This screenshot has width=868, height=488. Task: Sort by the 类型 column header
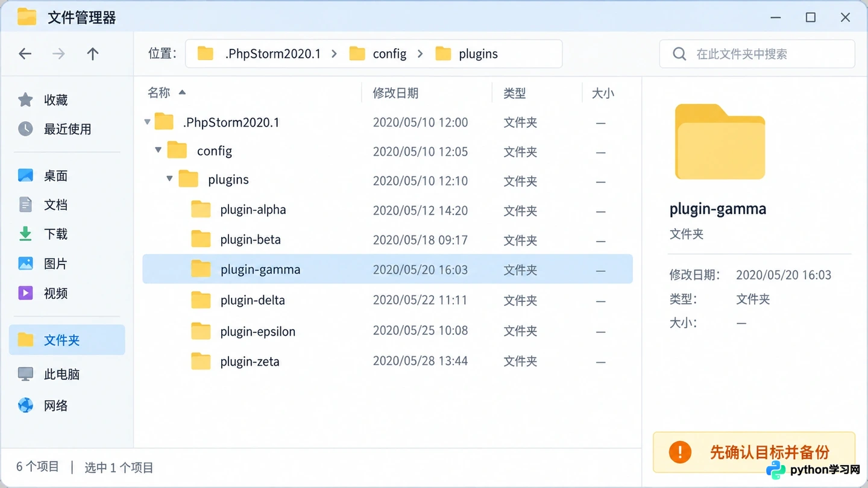coord(515,93)
